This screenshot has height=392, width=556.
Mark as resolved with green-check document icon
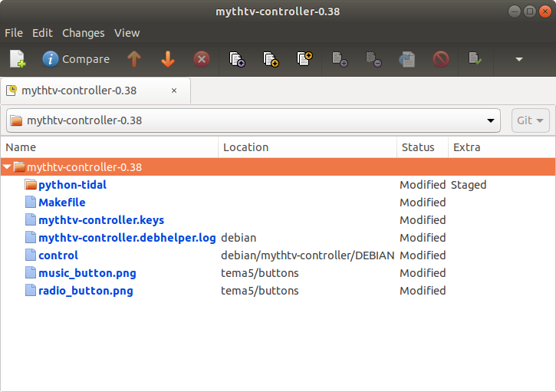coord(475,59)
